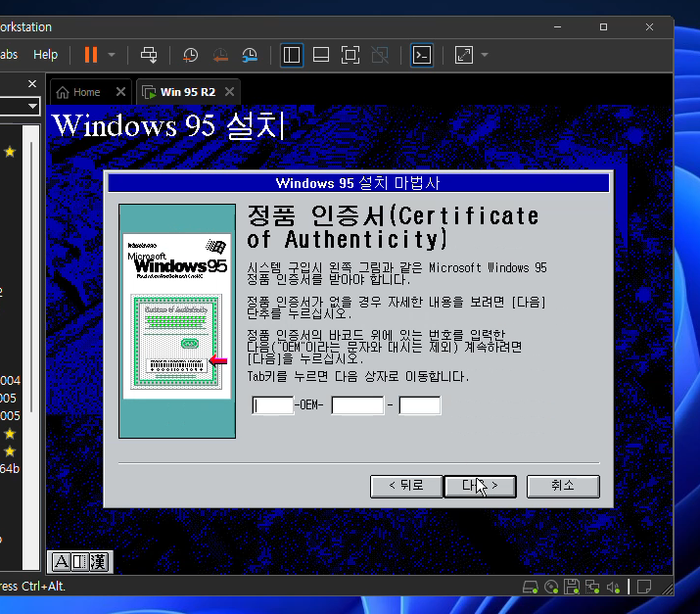Click the library panel scrollbar
Viewport: 700px width, 614px height.
point(31,277)
